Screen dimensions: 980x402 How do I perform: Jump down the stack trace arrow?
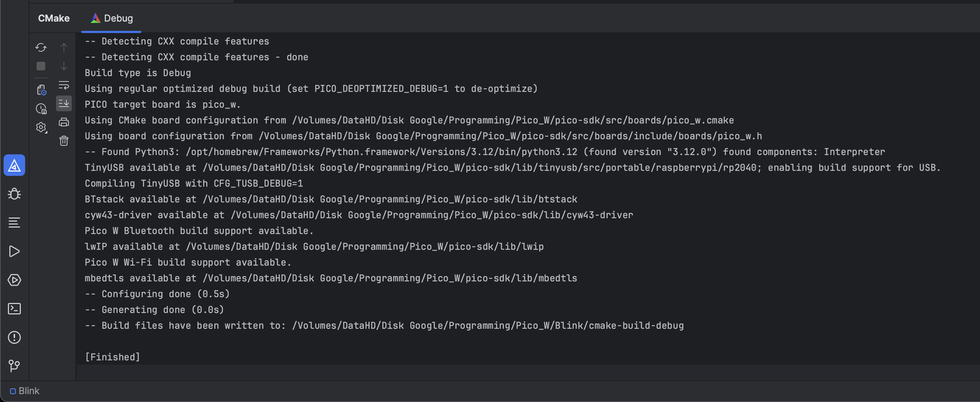click(x=64, y=66)
